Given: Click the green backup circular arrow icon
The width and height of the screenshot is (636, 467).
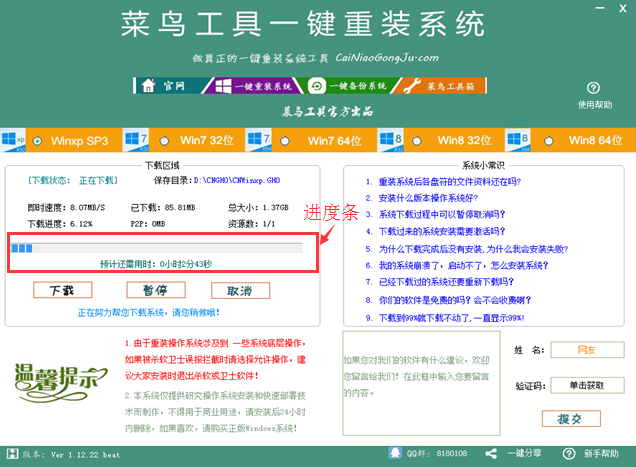Looking at the screenshot, I should click(316, 86).
